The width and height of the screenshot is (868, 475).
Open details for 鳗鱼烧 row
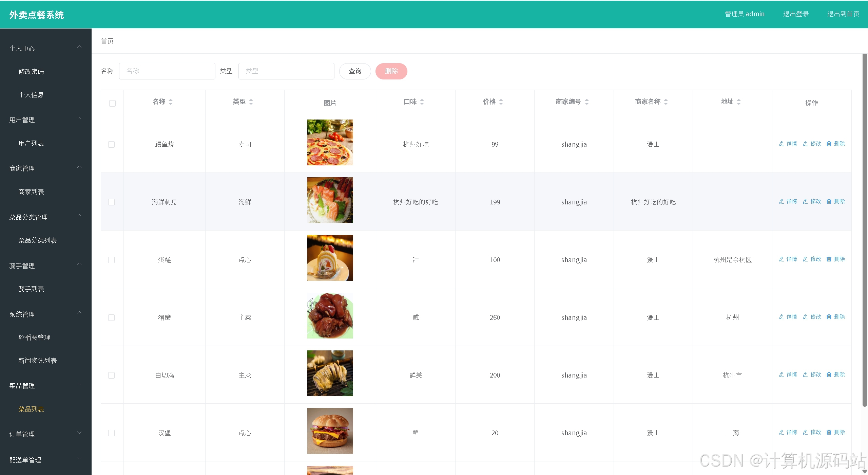pyautogui.click(x=788, y=144)
